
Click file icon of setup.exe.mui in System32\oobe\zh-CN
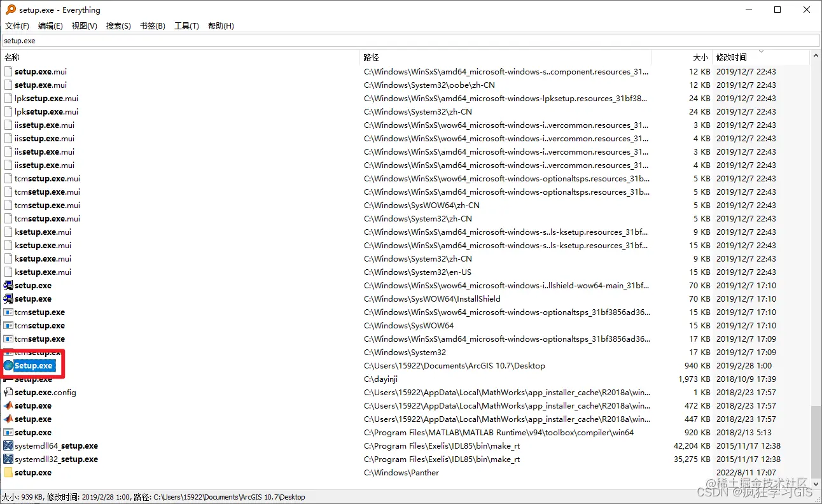[x=8, y=85]
